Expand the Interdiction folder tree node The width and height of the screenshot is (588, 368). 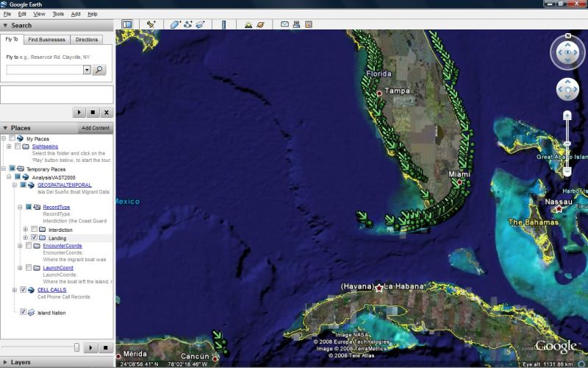[26, 229]
